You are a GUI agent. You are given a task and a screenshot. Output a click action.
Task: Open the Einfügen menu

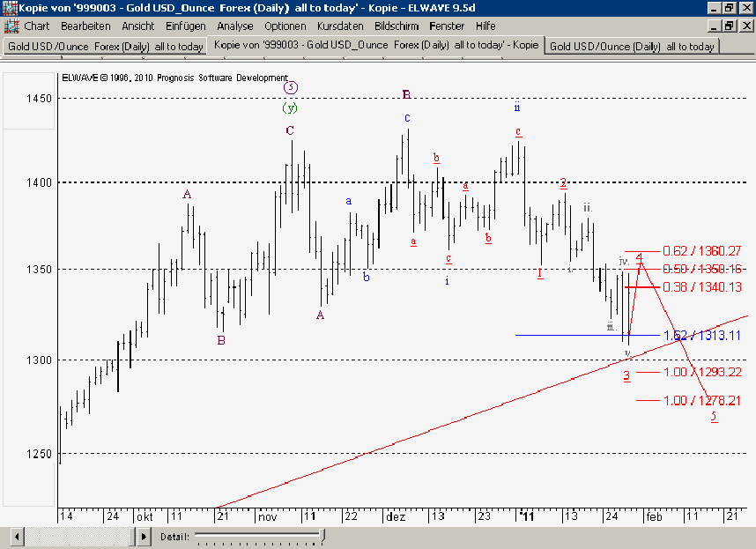pos(186,26)
